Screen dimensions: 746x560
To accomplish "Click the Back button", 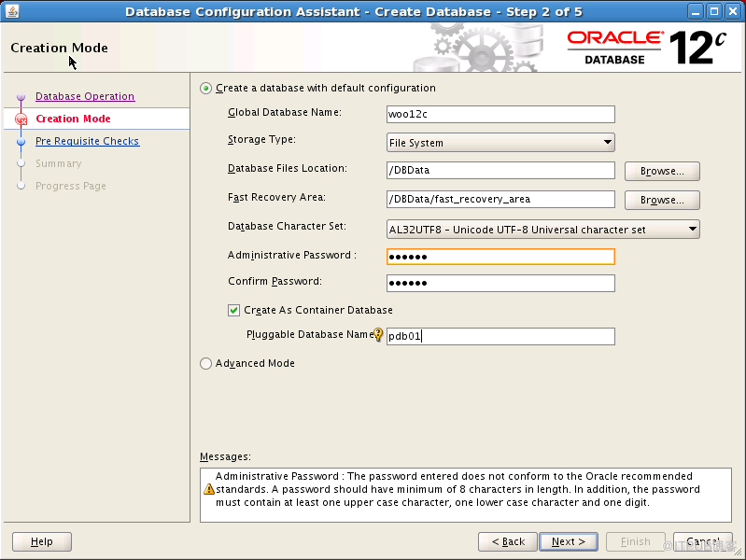I will [508, 541].
